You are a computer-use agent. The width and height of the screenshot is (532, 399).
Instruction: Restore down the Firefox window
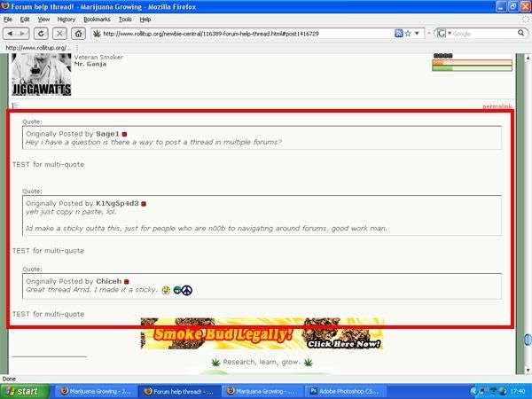(513, 6)
